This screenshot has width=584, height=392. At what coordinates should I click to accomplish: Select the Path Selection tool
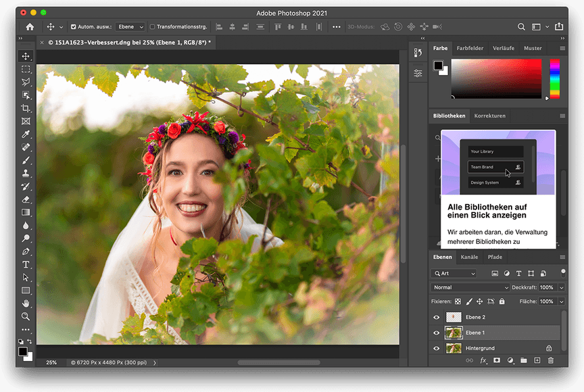(26, 278)
